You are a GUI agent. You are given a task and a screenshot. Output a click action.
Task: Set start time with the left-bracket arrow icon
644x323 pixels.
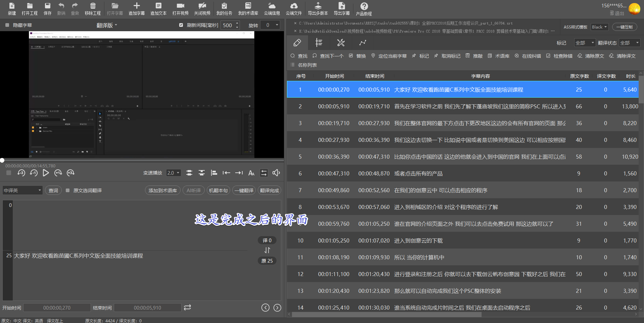(x=227, y=173)
